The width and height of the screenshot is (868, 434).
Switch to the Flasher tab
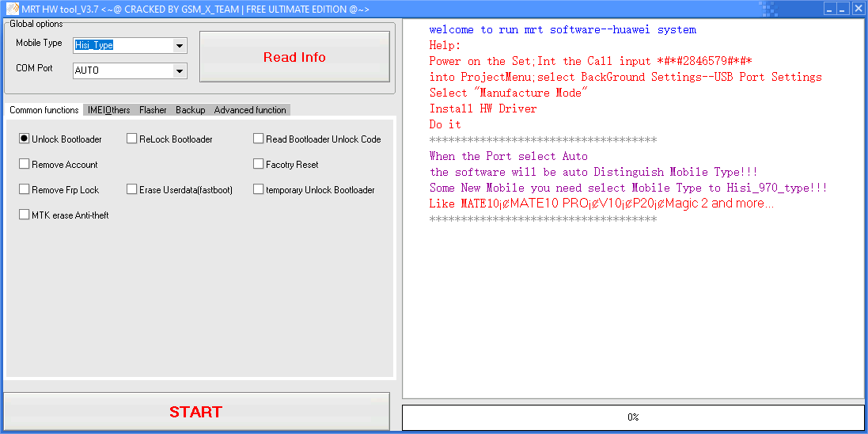[x=153, y=110]
